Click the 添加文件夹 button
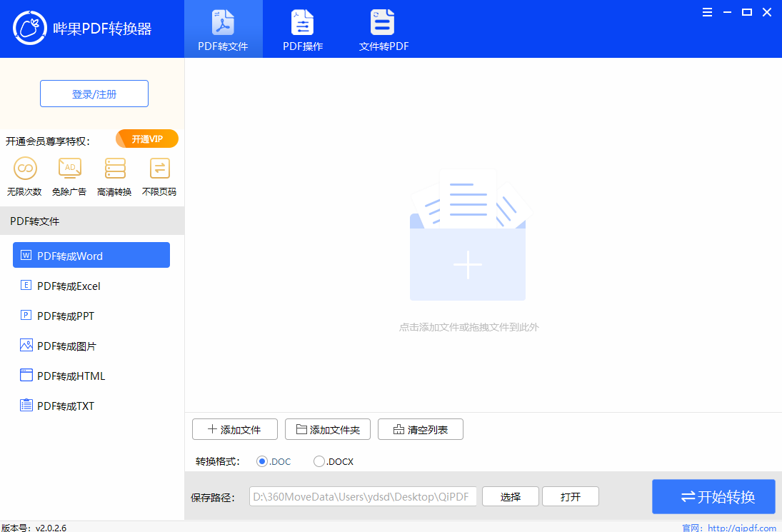The height and width of the screenshot is (532, 782). 328,429
